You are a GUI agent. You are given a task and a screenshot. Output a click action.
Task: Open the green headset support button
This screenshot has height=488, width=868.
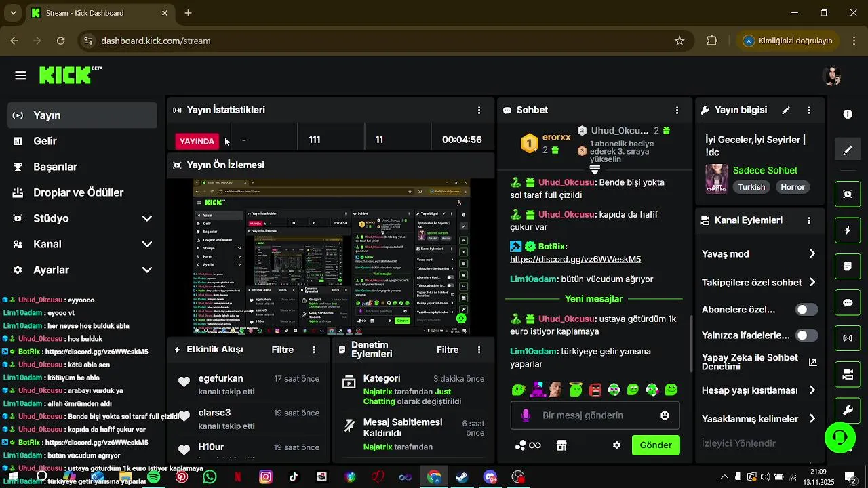(x=840, y=437)
